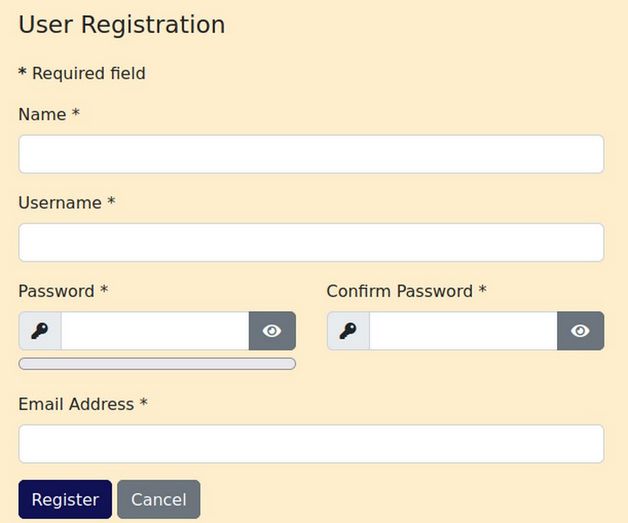Place cursor in Confirm Password box

point(463,331)
